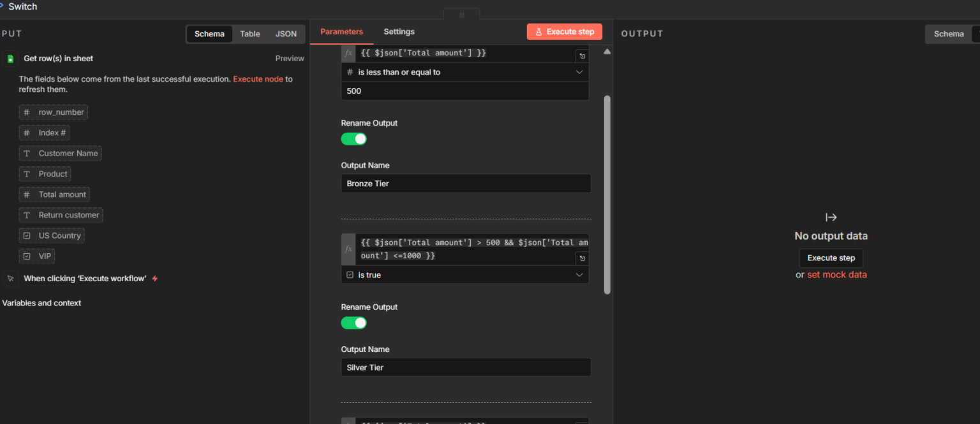Switch to the Settings tab

pos(399,32)
